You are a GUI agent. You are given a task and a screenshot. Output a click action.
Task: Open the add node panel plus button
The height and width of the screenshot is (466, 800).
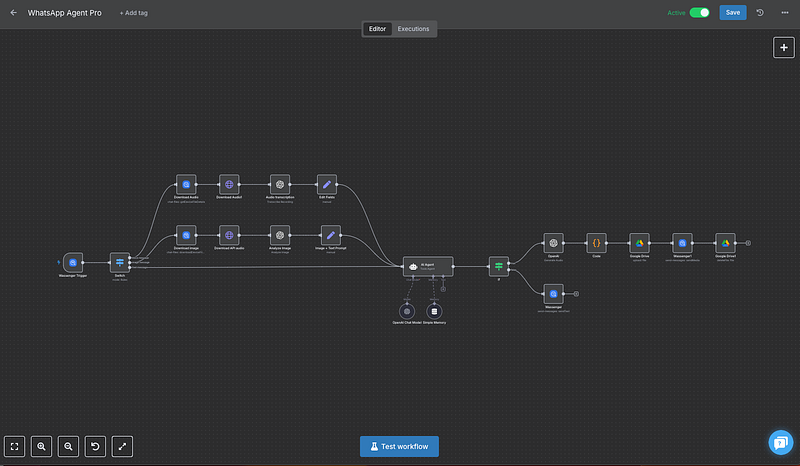point(784,47)
